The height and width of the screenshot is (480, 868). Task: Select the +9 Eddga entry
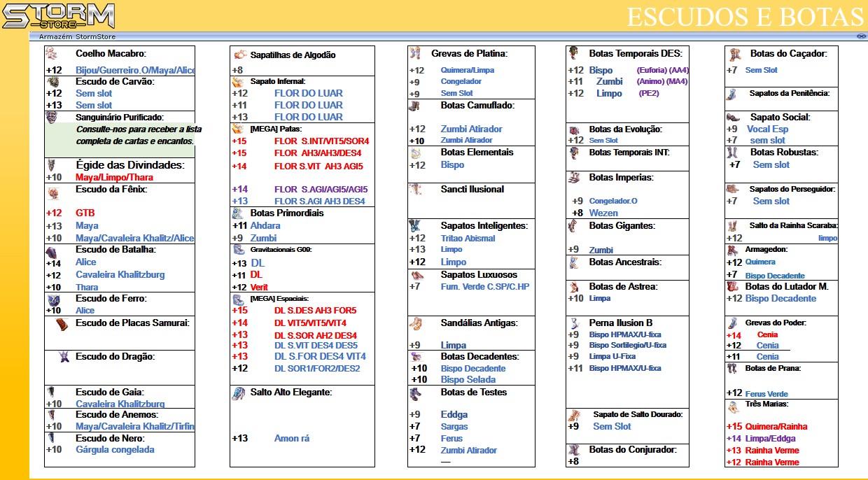pos(438,414)
